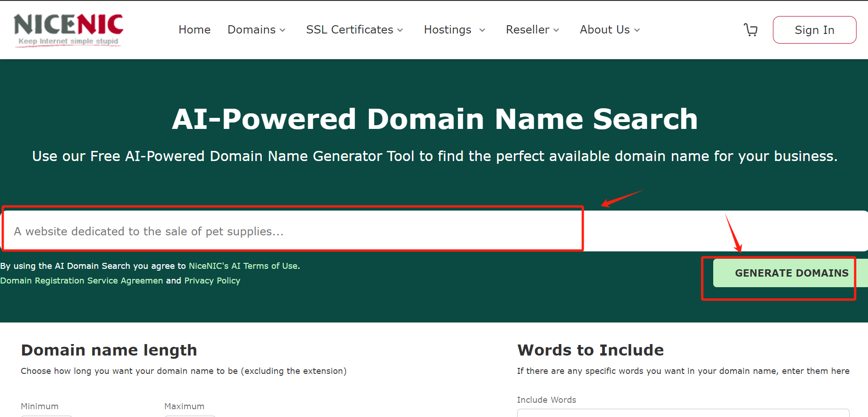This screenshot has height=417, width=868.
Task: Click the Hostings menu text
Action: [447, 30]
